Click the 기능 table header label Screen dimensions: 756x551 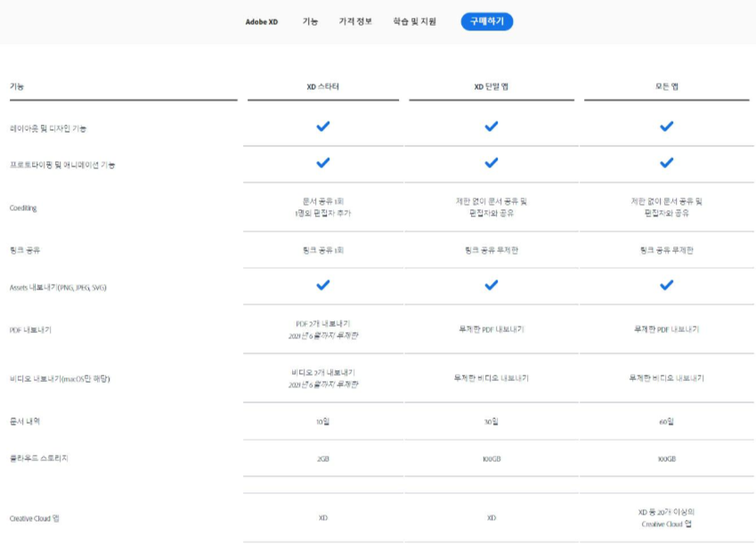[17, 86]
